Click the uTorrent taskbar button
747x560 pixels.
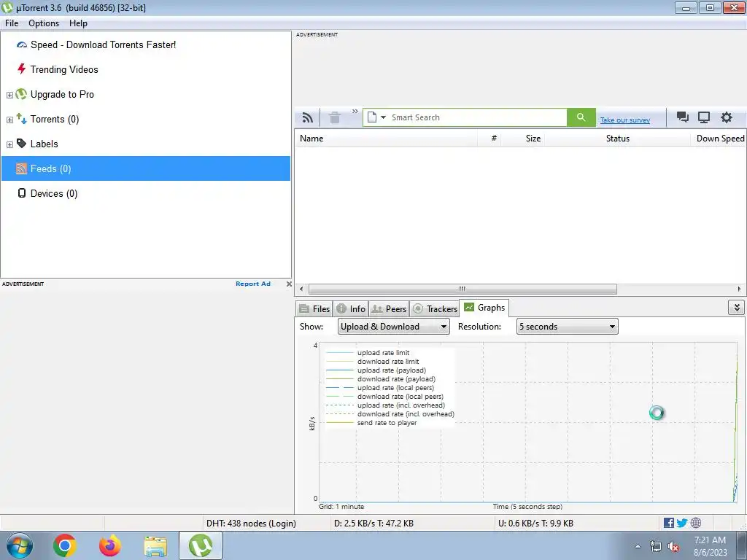[201, 545]
